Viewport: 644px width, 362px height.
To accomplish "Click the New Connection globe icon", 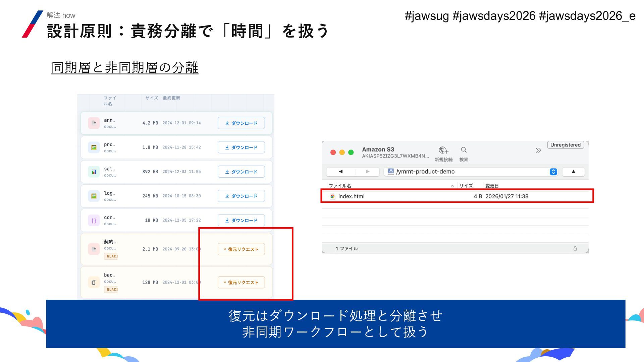I will (x=443, y=150).
